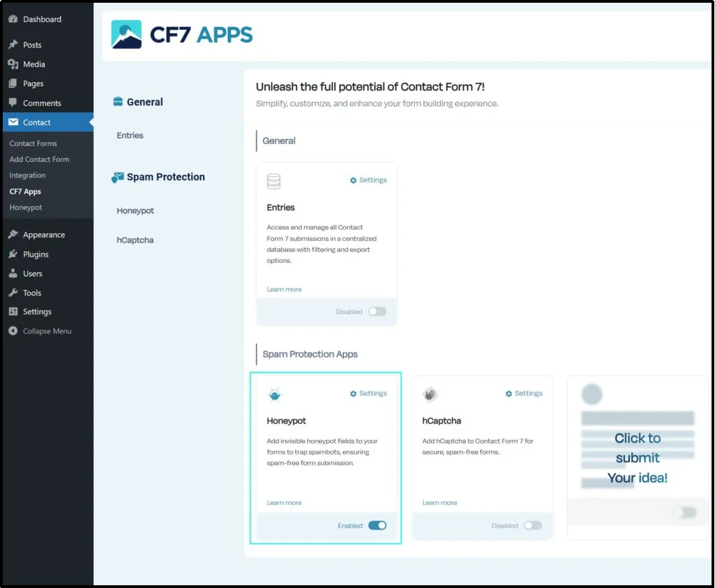Click Learn more under Entries
715x588 pixels.
point(284,289)
